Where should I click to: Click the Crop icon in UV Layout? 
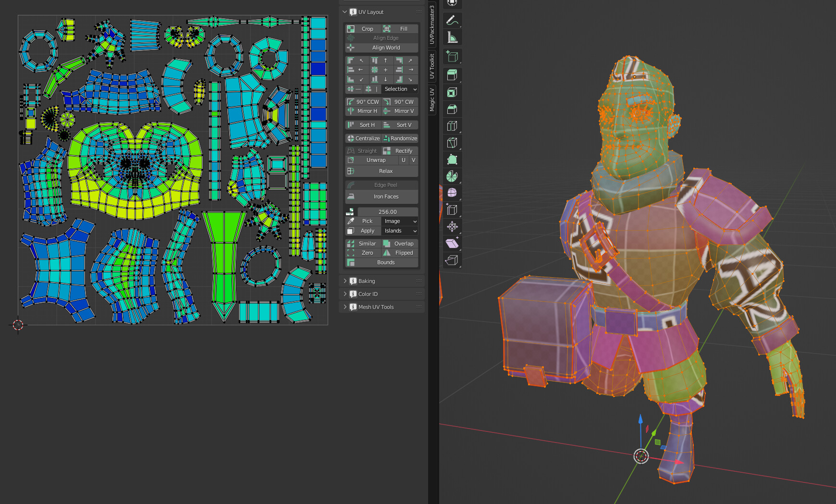coord(351,28)
